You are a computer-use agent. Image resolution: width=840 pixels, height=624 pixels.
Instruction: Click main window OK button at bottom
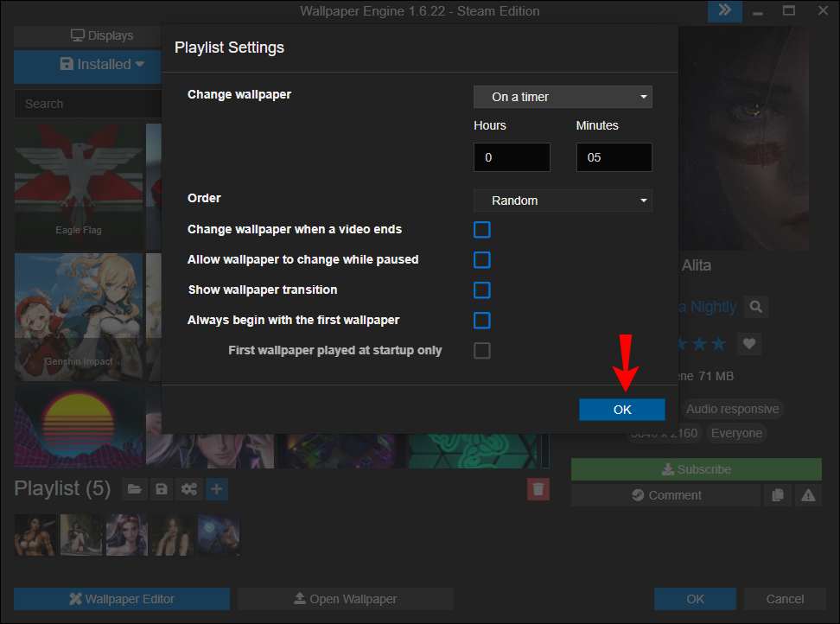(x=695, y=599)
